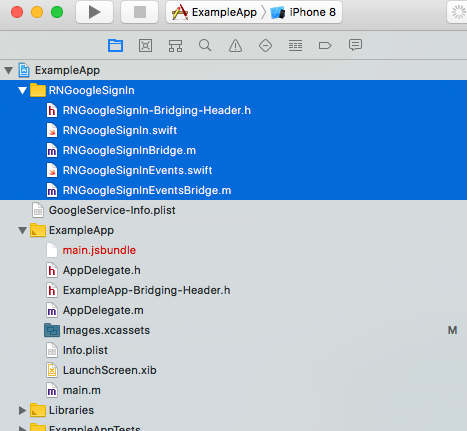Select GoogleService-Info.plist
467x431 pixels.
(233, 210)
